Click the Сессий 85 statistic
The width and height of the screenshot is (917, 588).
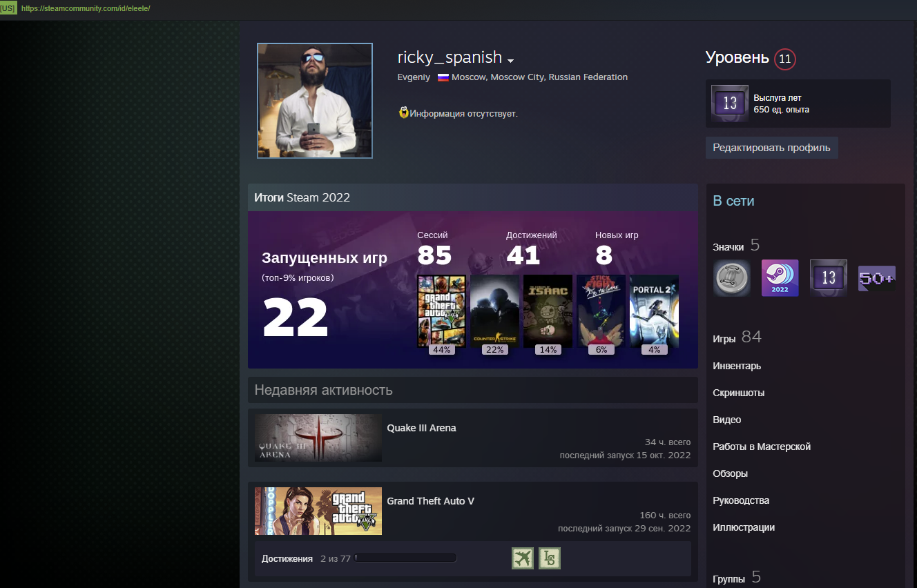[434, 249]
